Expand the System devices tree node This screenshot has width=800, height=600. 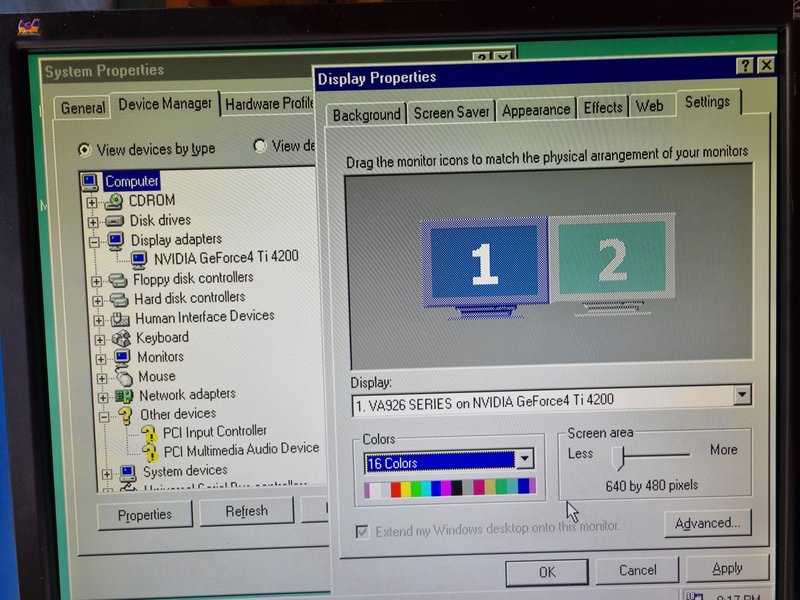(106, 474)
